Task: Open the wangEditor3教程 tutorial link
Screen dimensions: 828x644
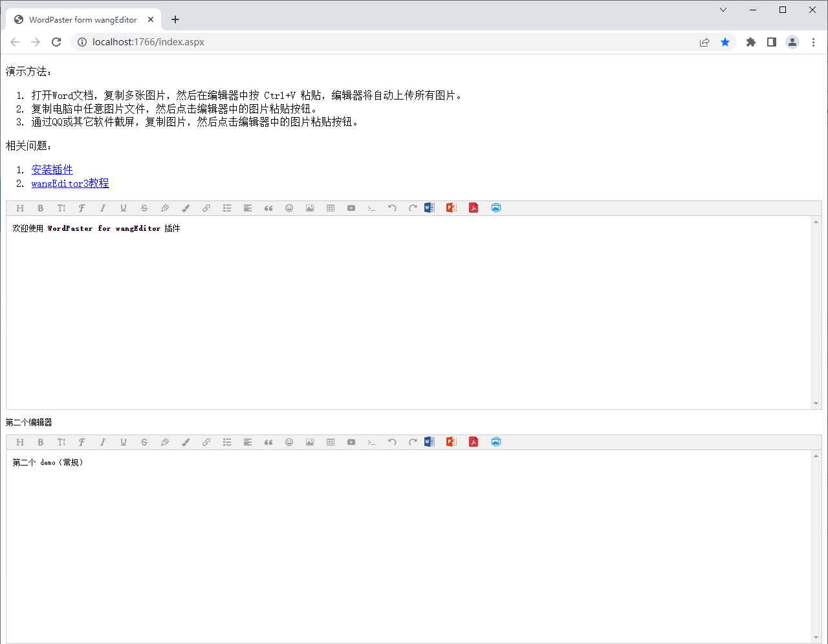Action: pyautogui.click(x=70, y=183)
